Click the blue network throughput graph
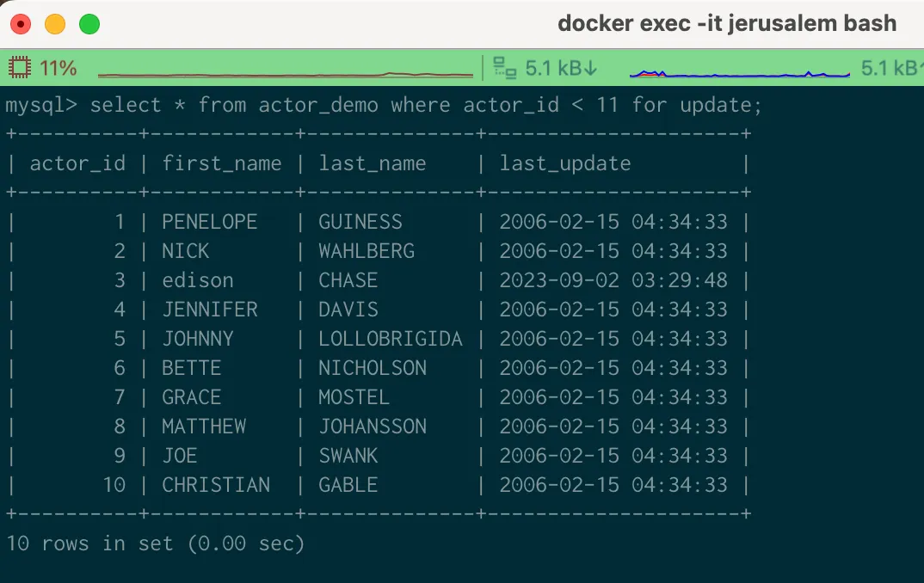924x583 pixels. [739, 73]
